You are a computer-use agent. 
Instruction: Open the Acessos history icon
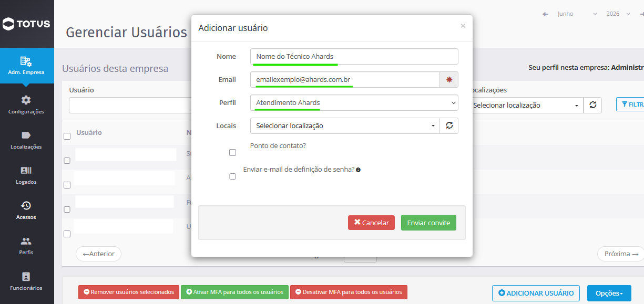(26, 205)
